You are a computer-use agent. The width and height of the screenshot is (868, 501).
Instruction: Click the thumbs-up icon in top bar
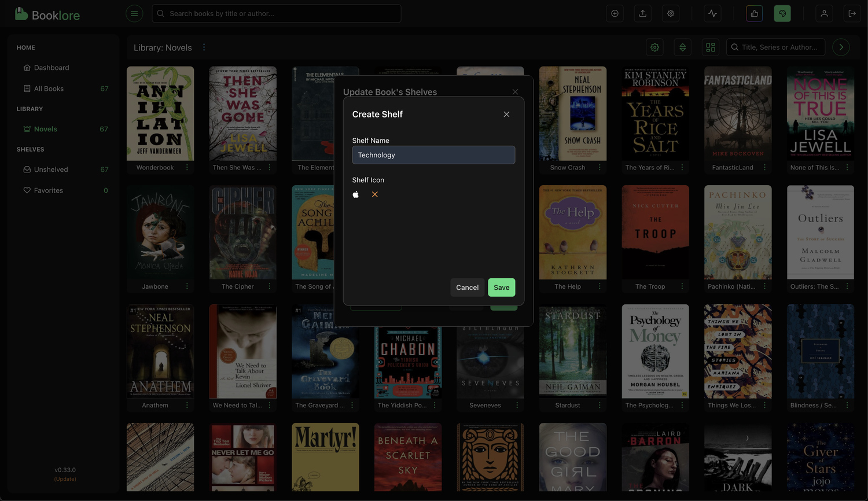[x=755, y=13]
